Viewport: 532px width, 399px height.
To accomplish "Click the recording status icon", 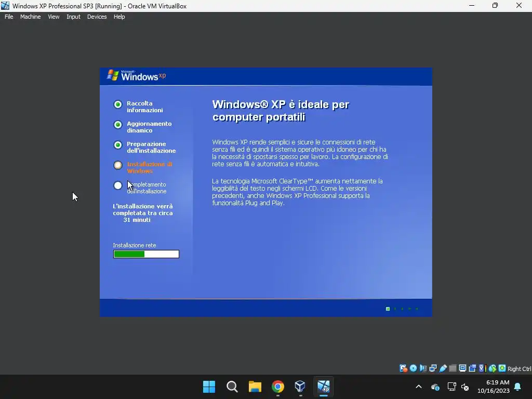I will pyautogui.click(x=472, y=368).
